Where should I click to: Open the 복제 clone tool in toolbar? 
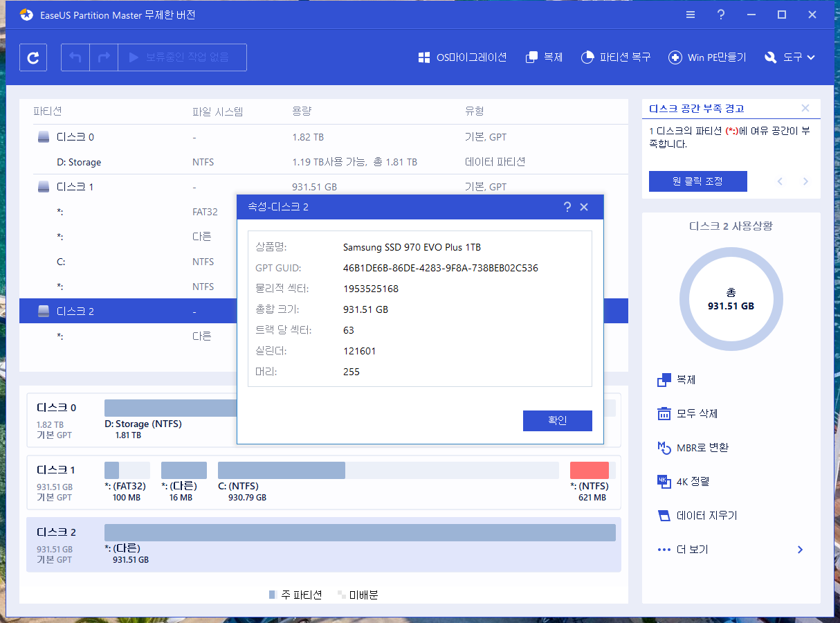point(544,57)
